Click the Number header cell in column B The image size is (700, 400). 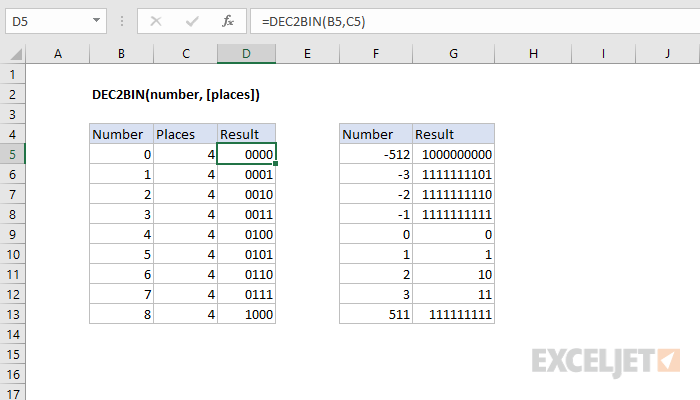pyautogui.click(x=121, y=134)
